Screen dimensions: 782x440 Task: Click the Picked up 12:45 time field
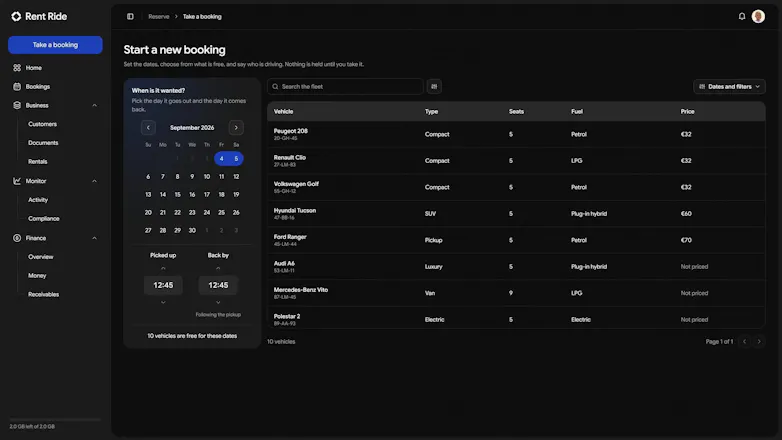(163, 285)
